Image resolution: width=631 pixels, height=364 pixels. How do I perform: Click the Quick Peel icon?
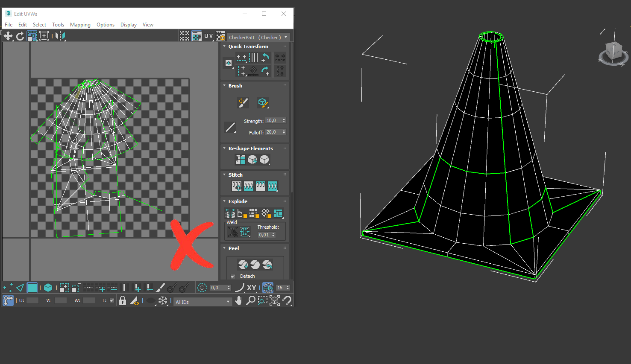[243, 265]
